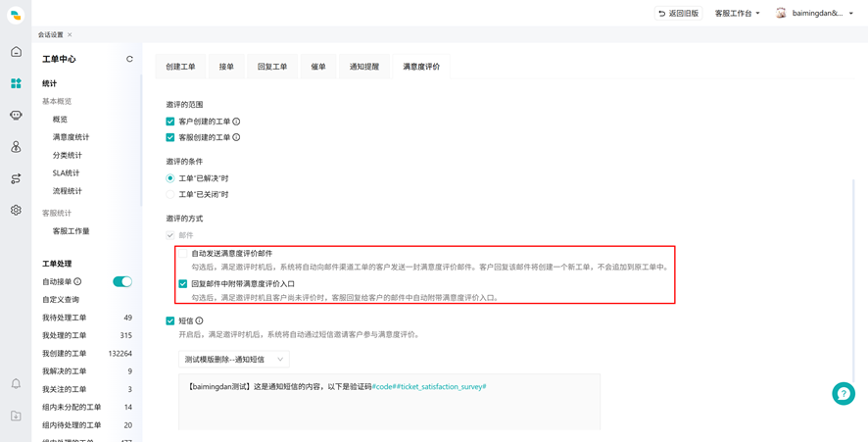The image size is (868, 442).
Task: Turn off the 自动接单 switch
Action: pyautogui.click(x=122, y=281)
